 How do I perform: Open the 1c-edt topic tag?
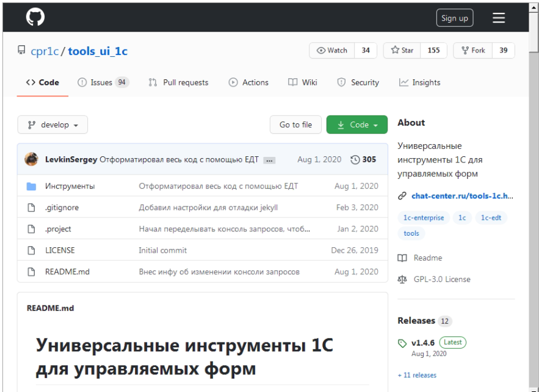tap(491, 217)
